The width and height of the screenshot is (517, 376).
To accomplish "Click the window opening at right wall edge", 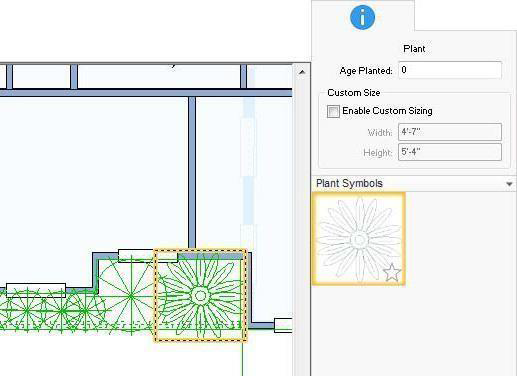I will click(283, 325).
